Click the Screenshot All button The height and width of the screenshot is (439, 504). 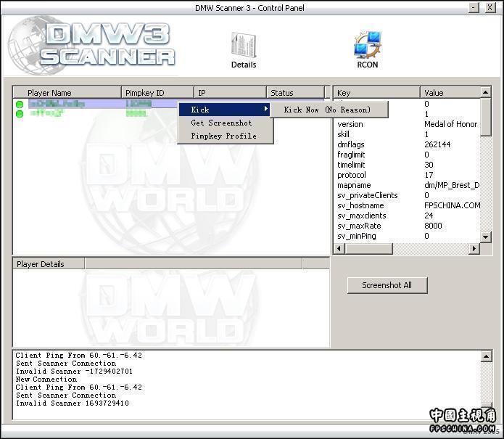point(387,285)
